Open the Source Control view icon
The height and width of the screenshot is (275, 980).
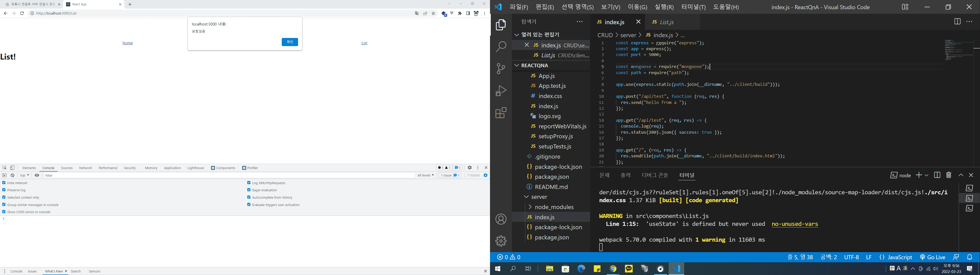(501, 69)
